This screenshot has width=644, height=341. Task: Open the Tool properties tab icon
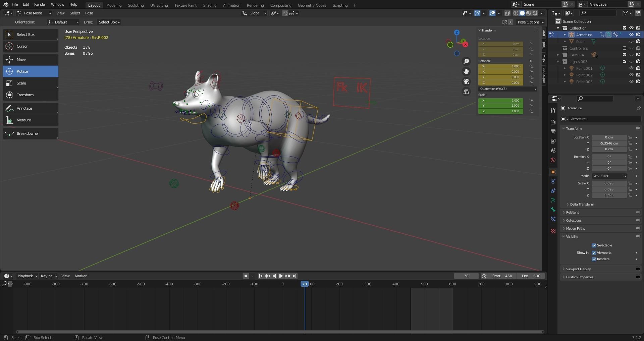pyautogui.click(x=553, y=111)
